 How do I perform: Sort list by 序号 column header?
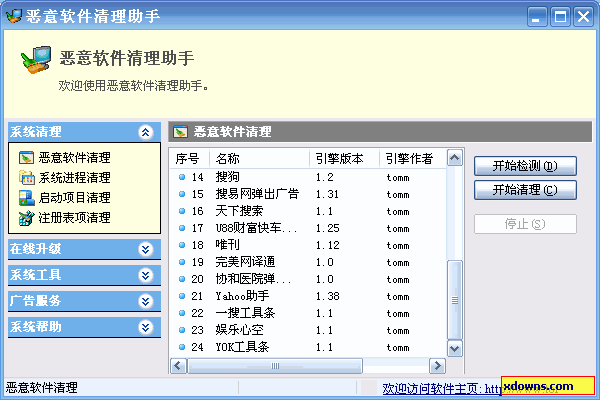point(190,158)
